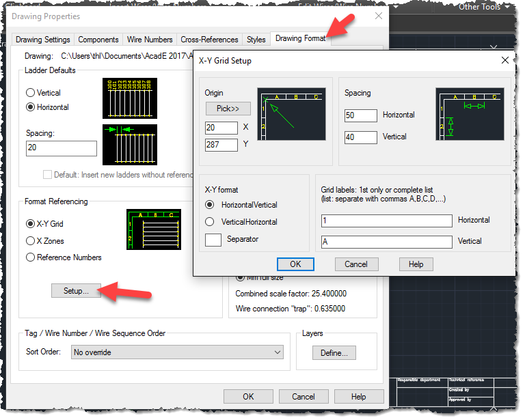Click OK in Drawing Properties dialog

(x=248, y=397)
